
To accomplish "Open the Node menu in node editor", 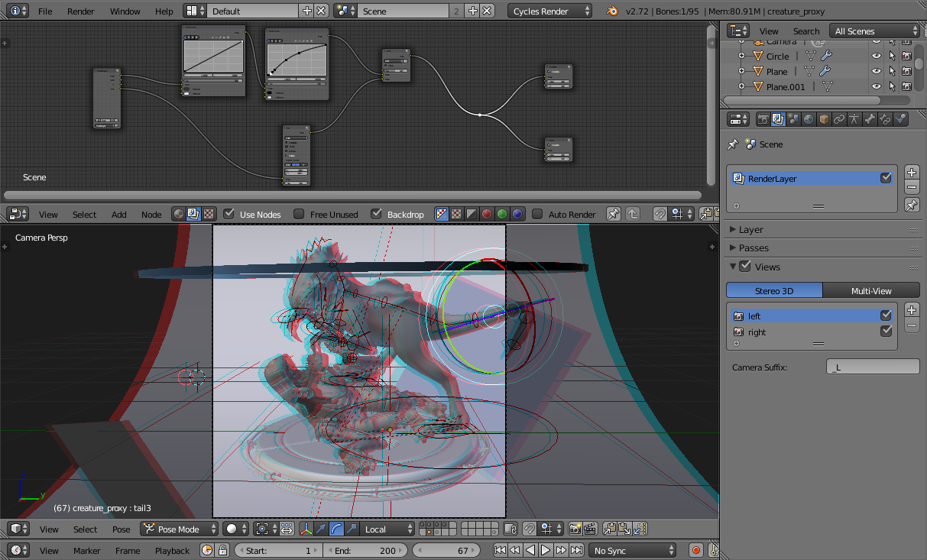I will coord(151,215).
